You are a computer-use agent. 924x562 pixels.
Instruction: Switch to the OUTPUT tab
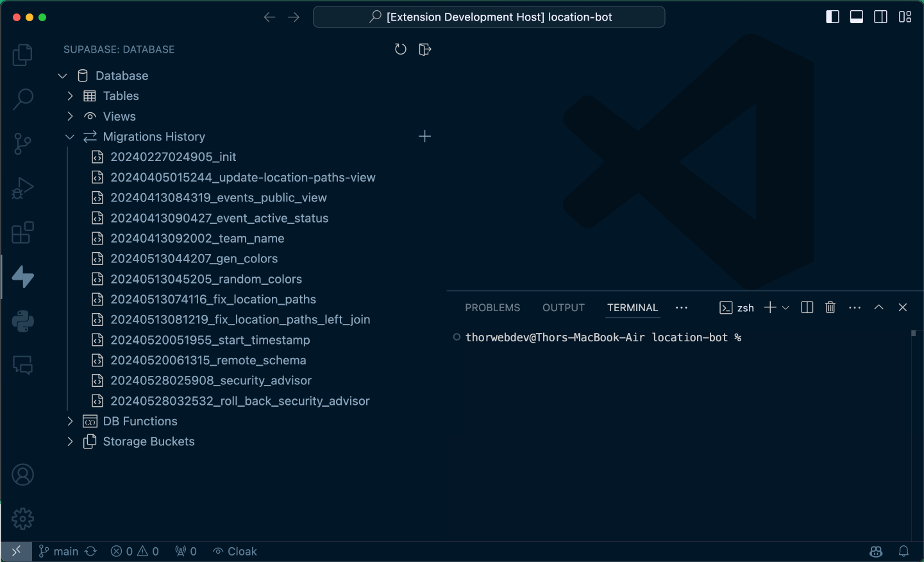coord(564,308)
